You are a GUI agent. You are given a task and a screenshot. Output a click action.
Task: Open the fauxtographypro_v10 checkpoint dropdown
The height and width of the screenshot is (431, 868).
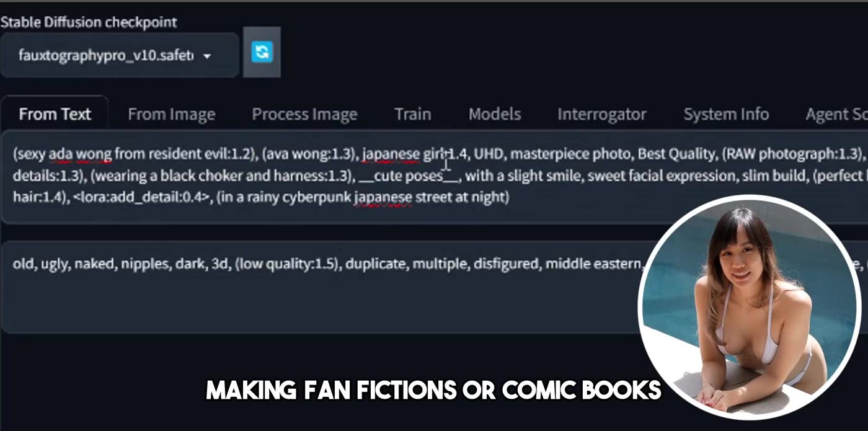pyautogui.click(x=119, y=55)
